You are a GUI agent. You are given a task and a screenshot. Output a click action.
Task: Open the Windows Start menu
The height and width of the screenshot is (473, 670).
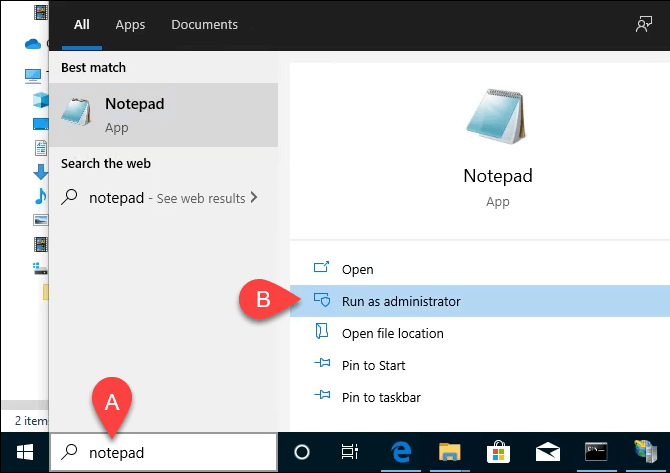24,453
